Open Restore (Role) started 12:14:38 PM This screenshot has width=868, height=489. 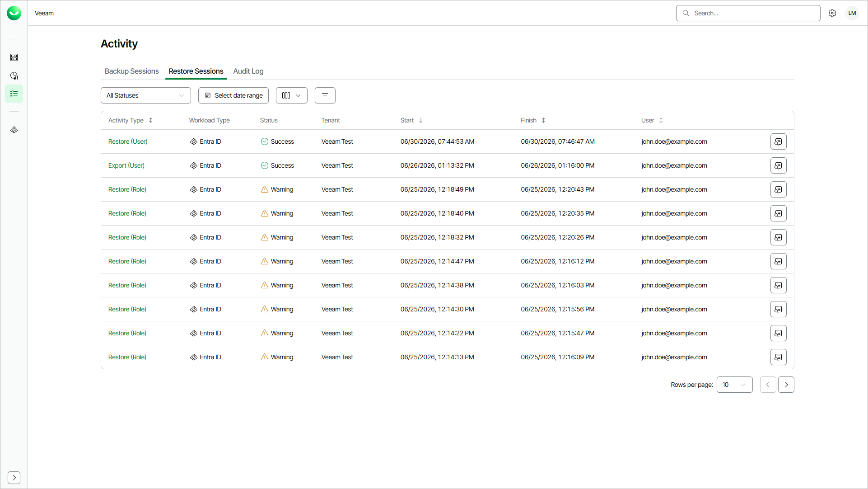127,285
